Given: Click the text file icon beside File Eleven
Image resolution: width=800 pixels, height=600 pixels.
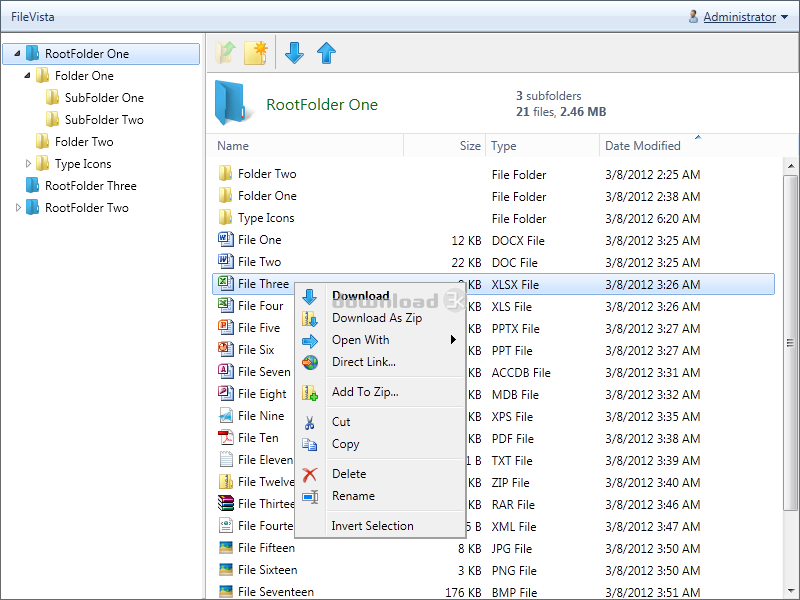Looking at the screenshot, I should tap(226, 459).
